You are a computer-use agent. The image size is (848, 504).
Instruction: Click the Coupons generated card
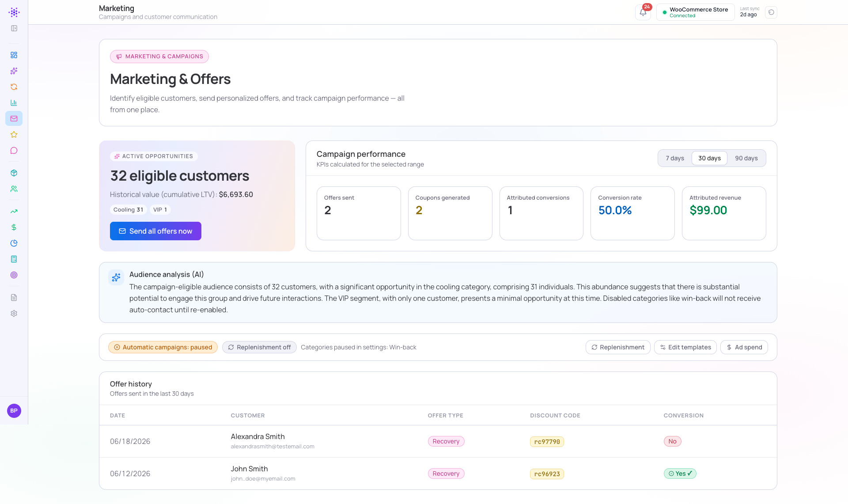click(450, 213)
